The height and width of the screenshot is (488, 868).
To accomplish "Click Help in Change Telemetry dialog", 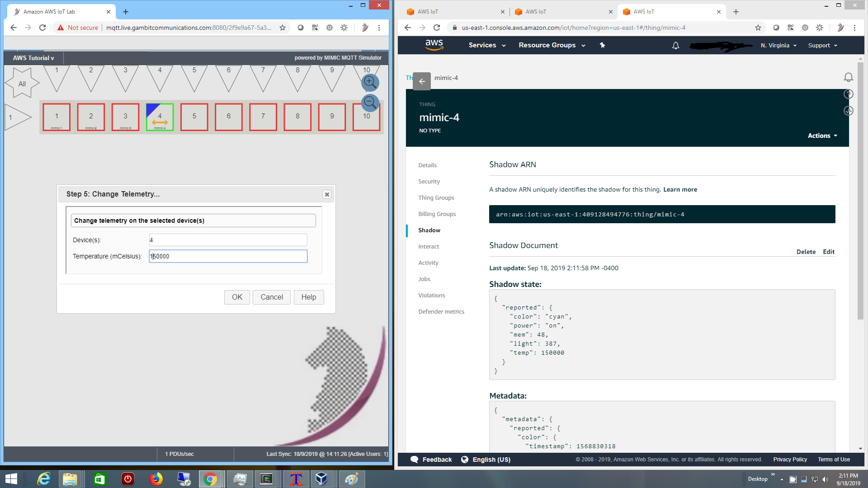I will pyautogui.click(x=309, y=297).
